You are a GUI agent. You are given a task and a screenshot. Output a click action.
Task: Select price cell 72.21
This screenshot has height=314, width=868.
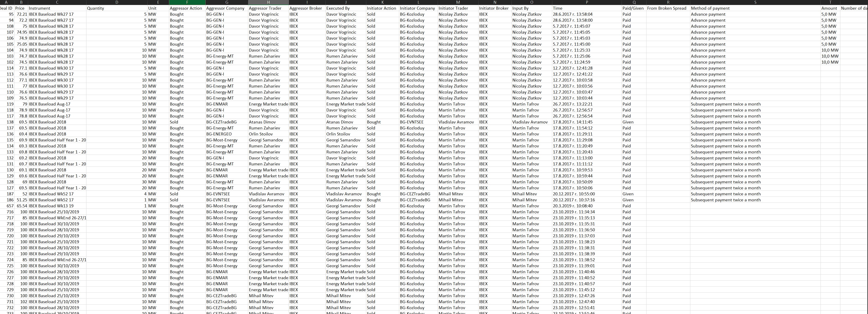click(x=21, y=14)
